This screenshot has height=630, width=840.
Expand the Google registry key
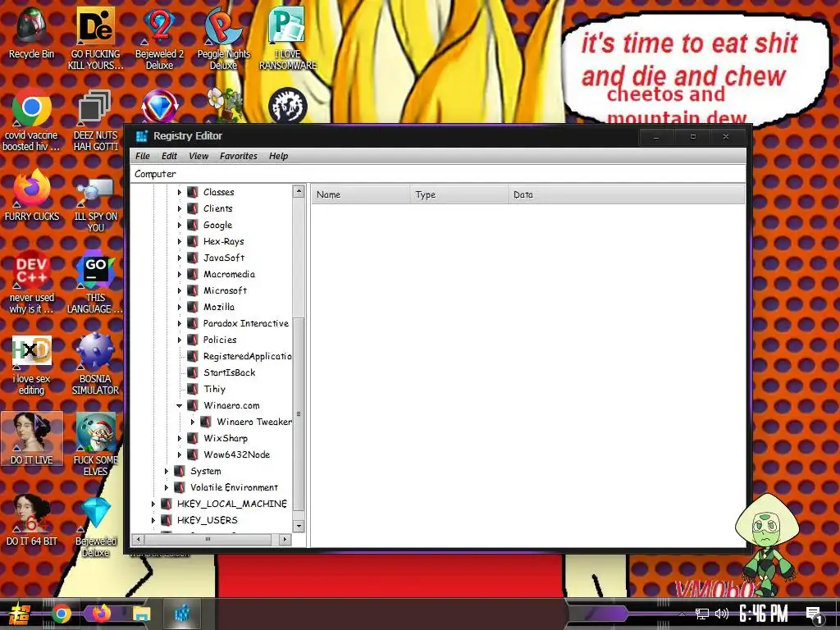180,225
